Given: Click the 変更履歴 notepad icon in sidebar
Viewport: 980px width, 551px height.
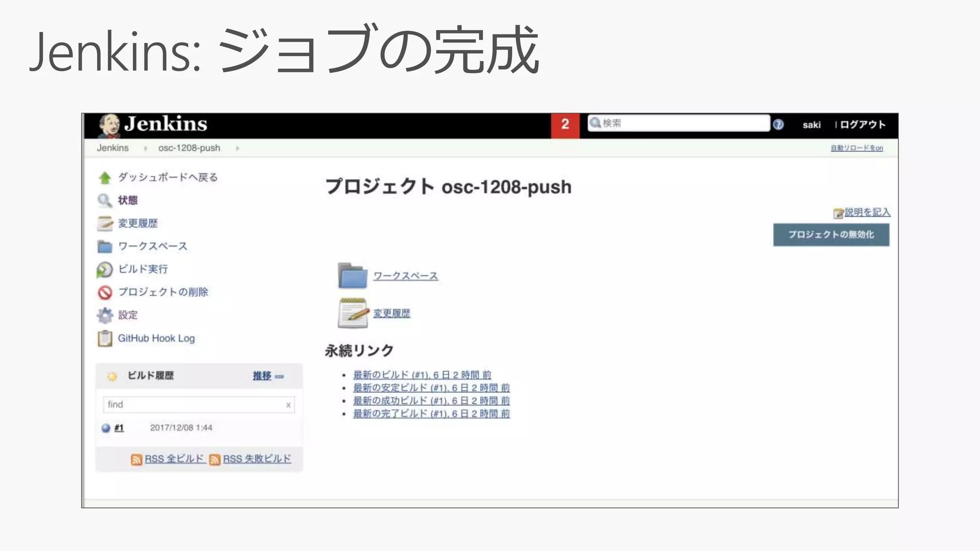Looking at the screenshot, I should point(105,223).
